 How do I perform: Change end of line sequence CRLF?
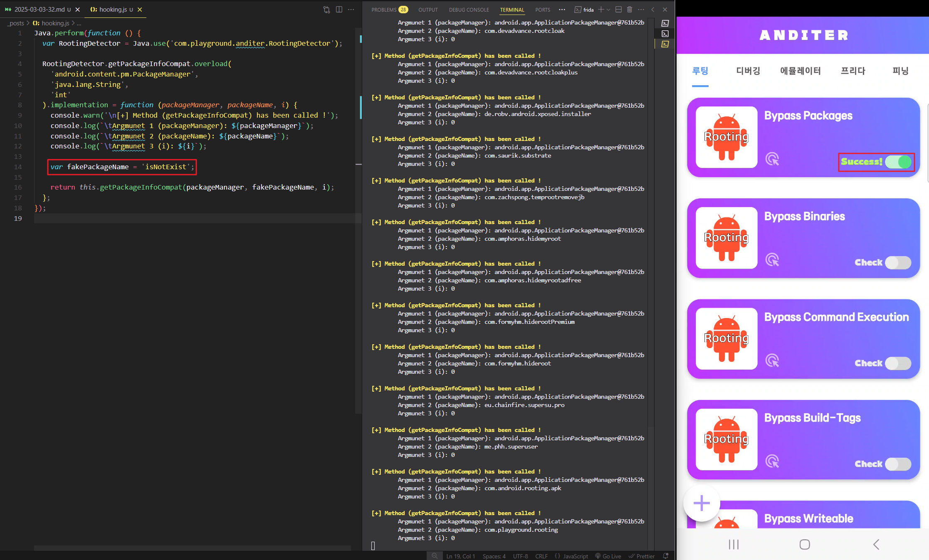click(541, 556)
